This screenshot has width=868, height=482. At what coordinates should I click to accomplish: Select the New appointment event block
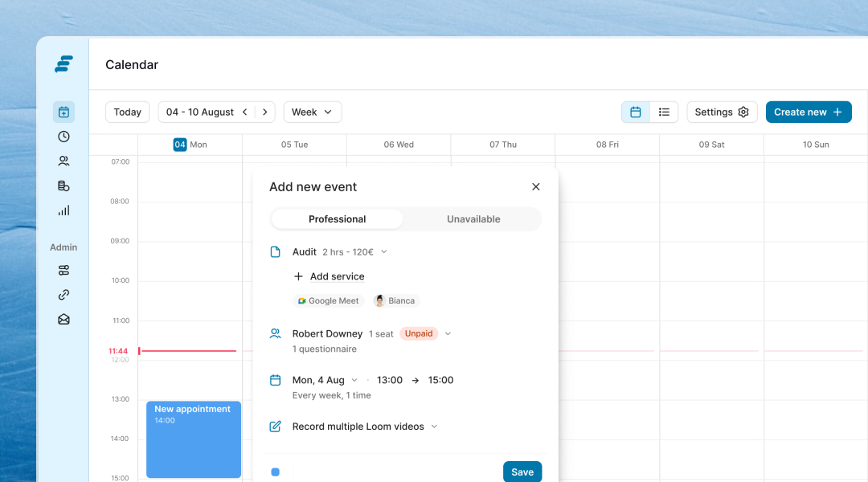point(193,439)
